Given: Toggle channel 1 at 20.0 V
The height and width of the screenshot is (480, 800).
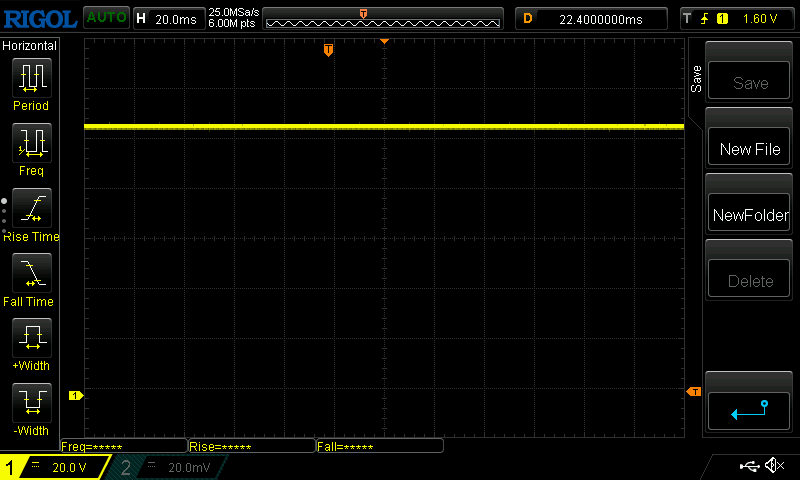Looking at the screenshot, I should 55,467.
